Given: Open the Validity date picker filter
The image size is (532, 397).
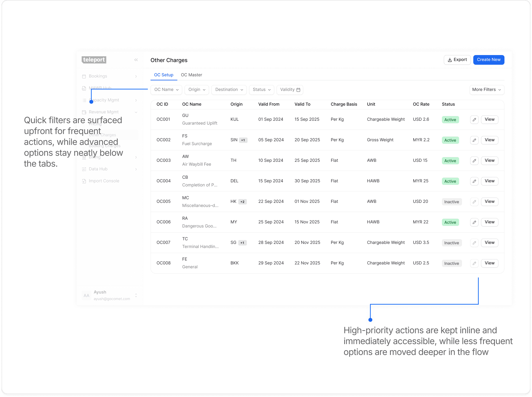Looking at the screenshot, I should click(x=290, y=90).
